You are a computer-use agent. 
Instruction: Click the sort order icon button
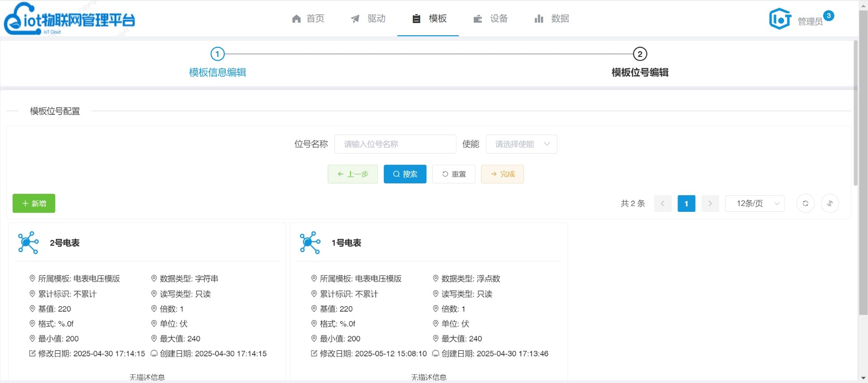pyautogui.click(x=830, y=204)
